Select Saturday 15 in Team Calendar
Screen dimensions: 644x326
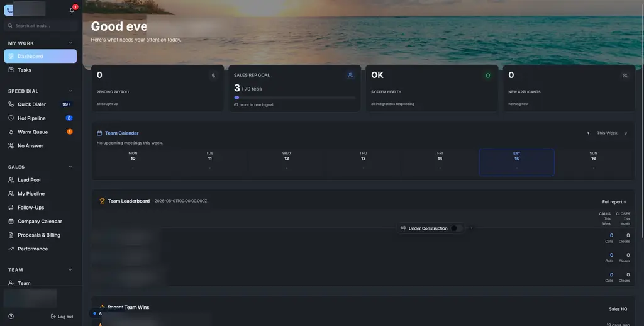point(517,162)
